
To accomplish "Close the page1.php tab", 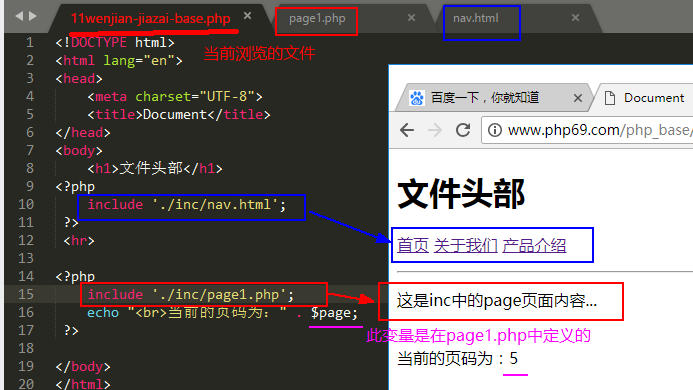I will coord(411,18).
